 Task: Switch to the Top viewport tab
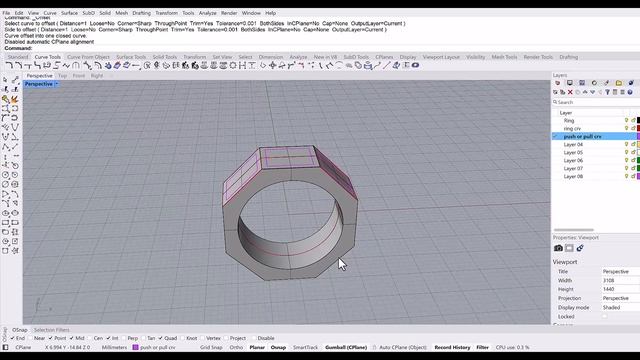click(x=62, y=76)
